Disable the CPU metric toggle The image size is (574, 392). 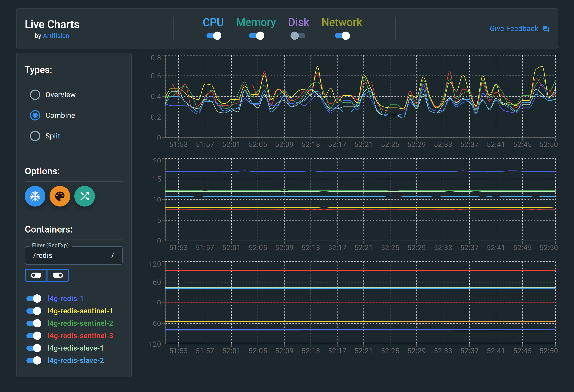click(x=213, y=35)
